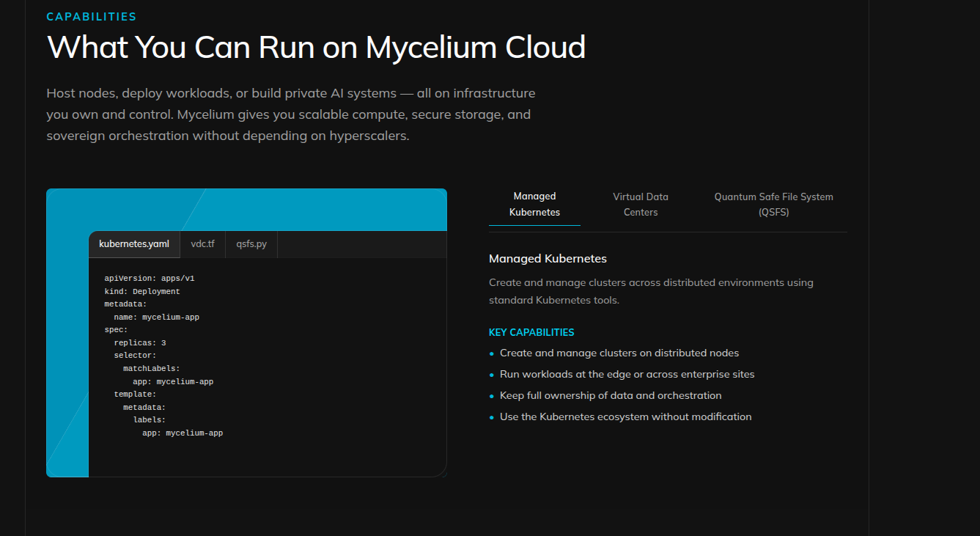The width and height of the screenshot is (980, 536).
Task: Click the Managed Kubernetes panel subheading
Action: (x=548, y=259)
